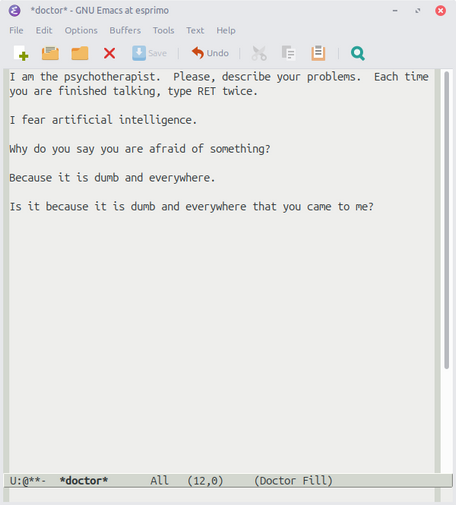The image size is (456, 505).
Task: Click the Undo toolbar button
Action: pyautogui.click(x=210, y=53)
